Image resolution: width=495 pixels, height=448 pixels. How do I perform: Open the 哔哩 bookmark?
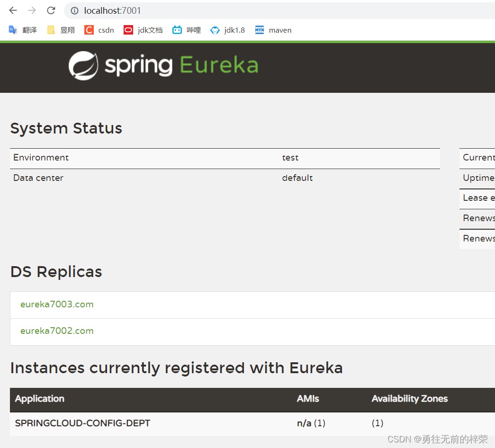(187, 30)
